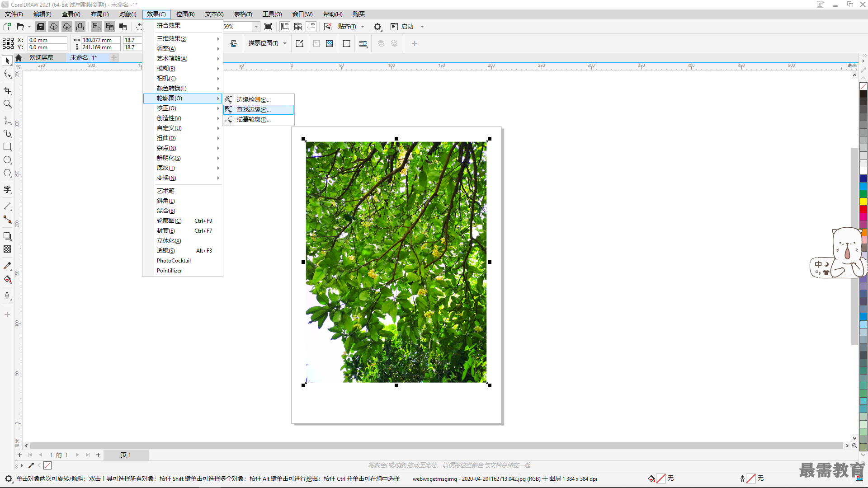The height and width of the screenshot is (488, 868).
Task: Expand the 模糊 submenu
Action: pos(183,68)
